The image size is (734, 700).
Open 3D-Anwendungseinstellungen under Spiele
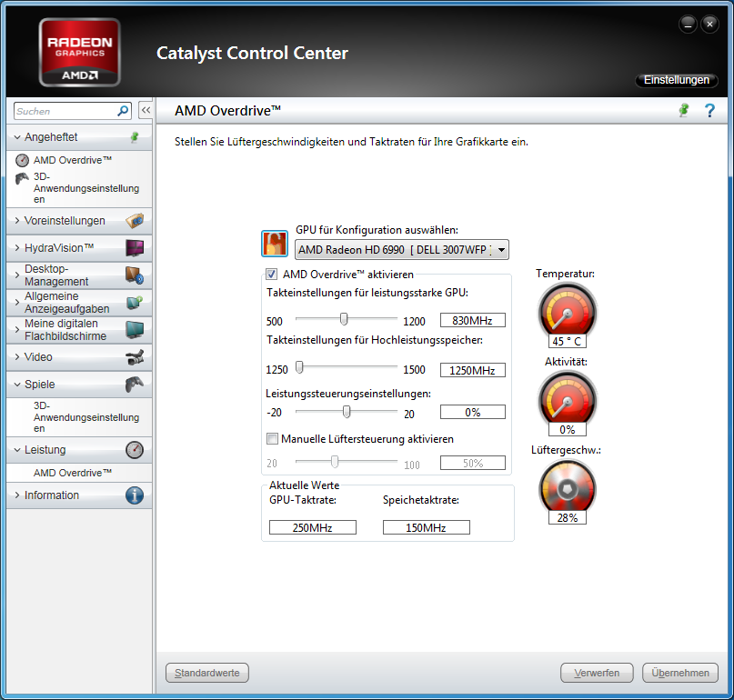pyautogui.click(x=86, y=417)
